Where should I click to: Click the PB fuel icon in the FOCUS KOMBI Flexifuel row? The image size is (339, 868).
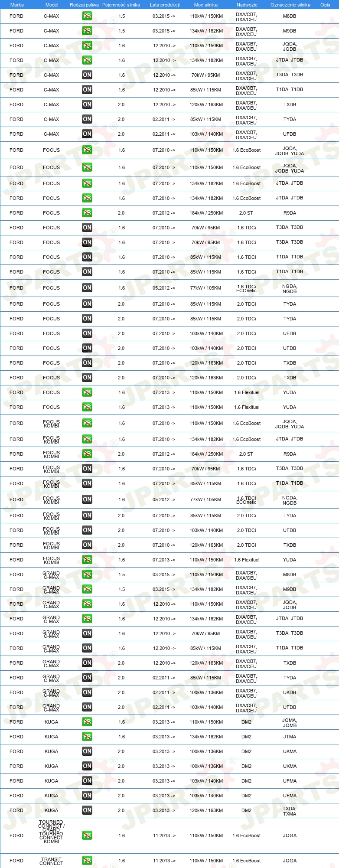coord(87,560)
